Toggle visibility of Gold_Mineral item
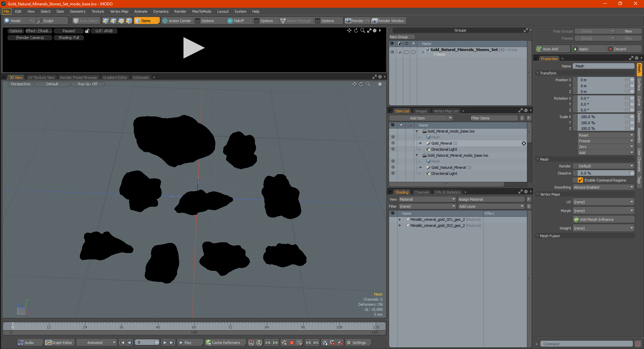644x349 pixels. [x=392, y=143]
